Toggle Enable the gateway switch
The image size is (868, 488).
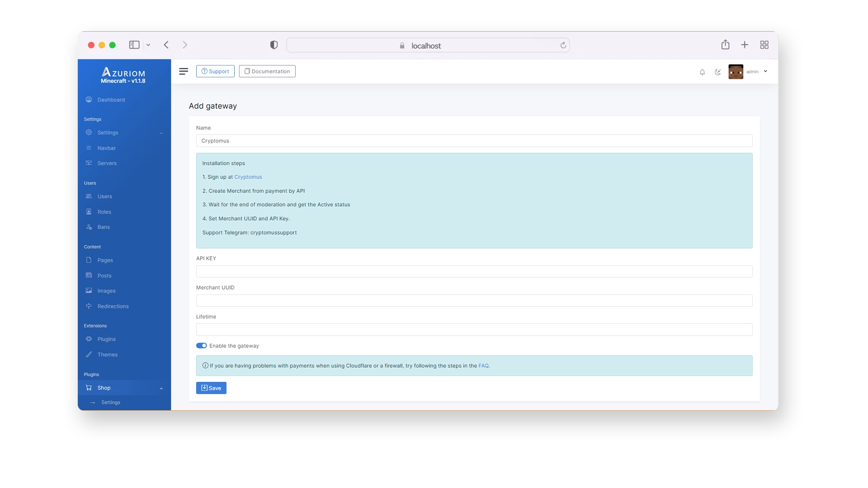(202, 346)
